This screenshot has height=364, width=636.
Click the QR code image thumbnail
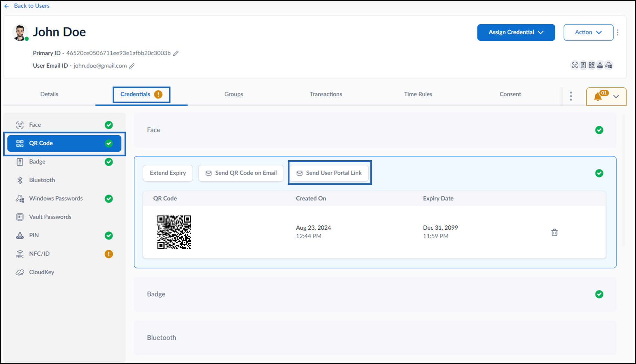(174, 232)
